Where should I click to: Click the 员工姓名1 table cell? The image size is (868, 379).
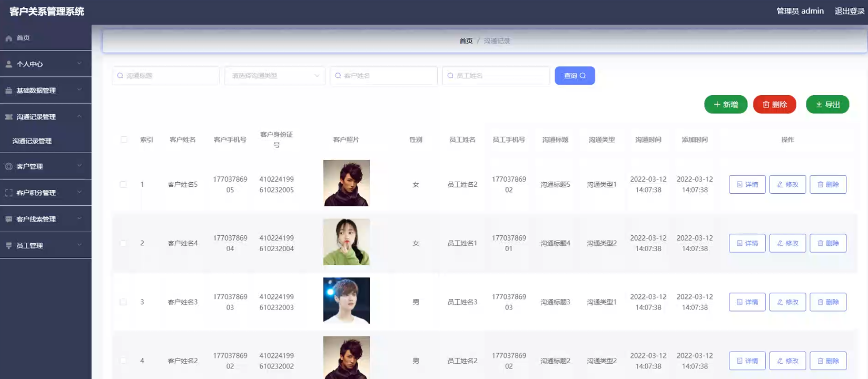pyautogui.click(x=462, y=243)
